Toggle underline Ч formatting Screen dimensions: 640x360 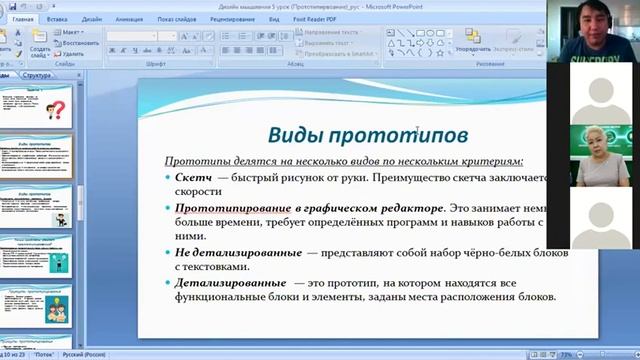click(x=135, y=51)
